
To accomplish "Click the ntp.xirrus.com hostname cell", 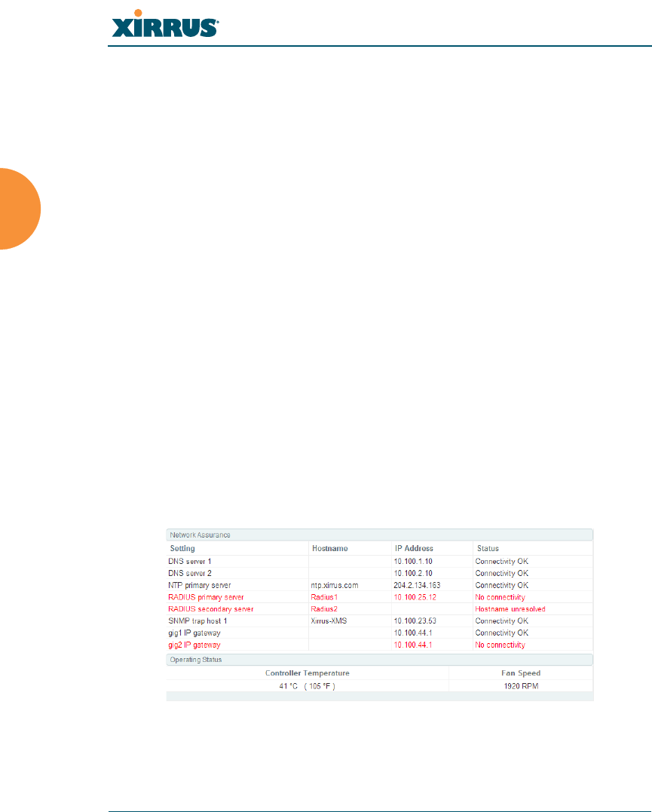I will pyautogui.click(x=335, y=585).
